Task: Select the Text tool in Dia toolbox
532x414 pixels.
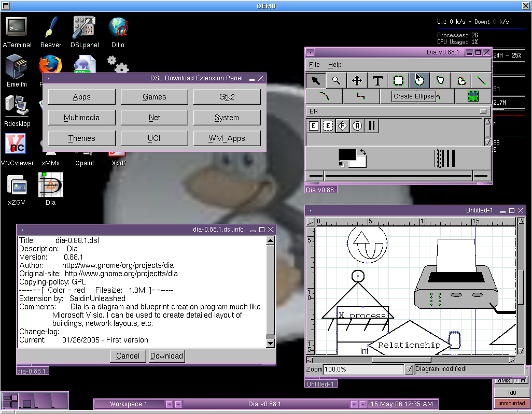Action: click(377, 81)
